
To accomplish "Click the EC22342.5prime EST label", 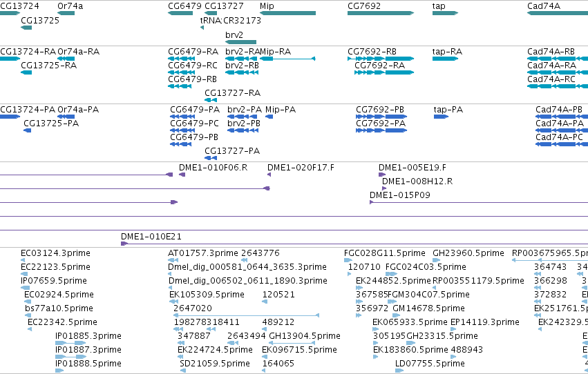I will [62, 322].
